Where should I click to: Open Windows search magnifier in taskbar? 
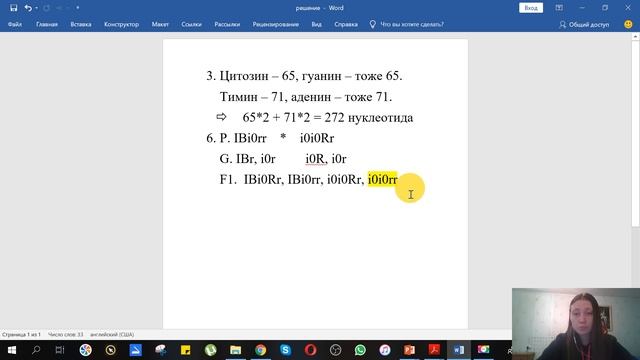pos(36,350)
